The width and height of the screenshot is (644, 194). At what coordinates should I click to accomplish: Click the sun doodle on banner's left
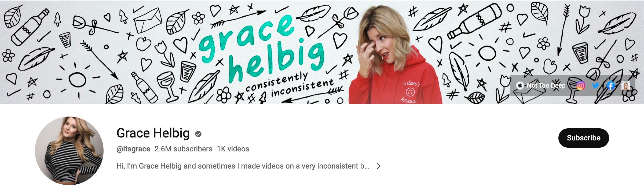click(x=78, y=80)
